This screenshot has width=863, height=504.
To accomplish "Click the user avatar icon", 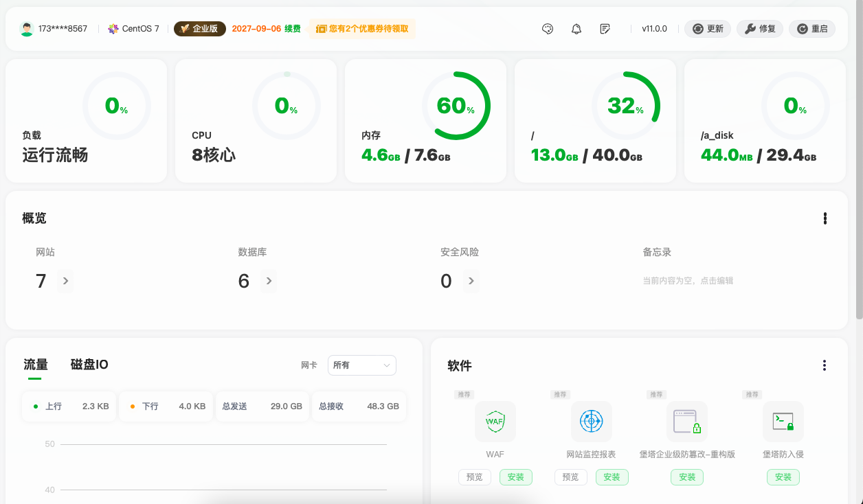I will pyautogui.click(x=27, y=29).
